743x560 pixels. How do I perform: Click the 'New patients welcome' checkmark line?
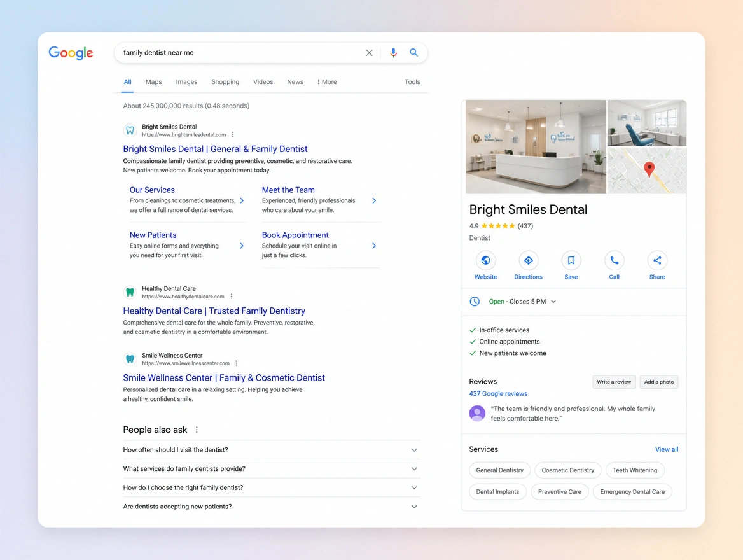[508, 353]
